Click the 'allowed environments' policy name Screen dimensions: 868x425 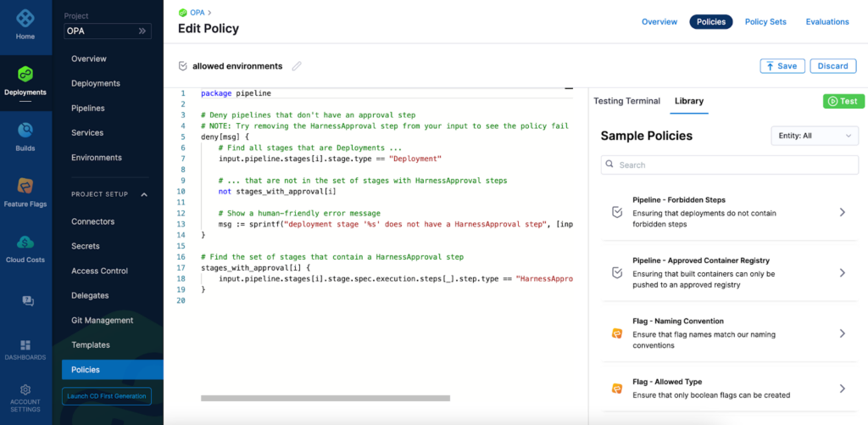[237, 66]
